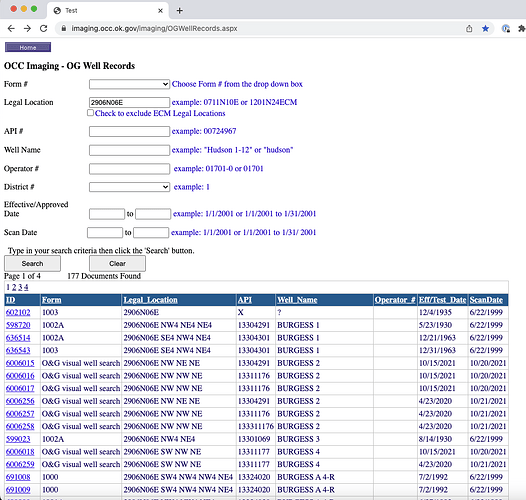Viewport: 526px width, 500px height.
Task: Check the exclude ECM Legal Locations box
Action: 90,113
